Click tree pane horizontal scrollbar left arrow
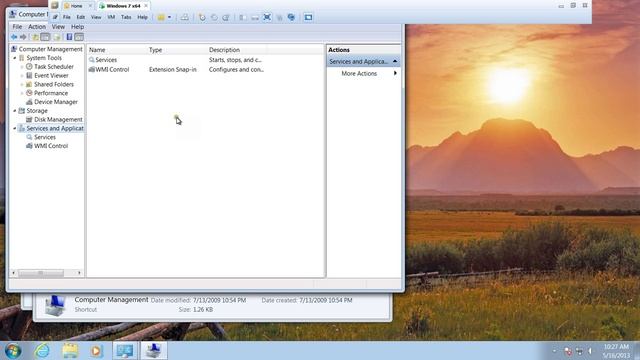 [14, 273]
